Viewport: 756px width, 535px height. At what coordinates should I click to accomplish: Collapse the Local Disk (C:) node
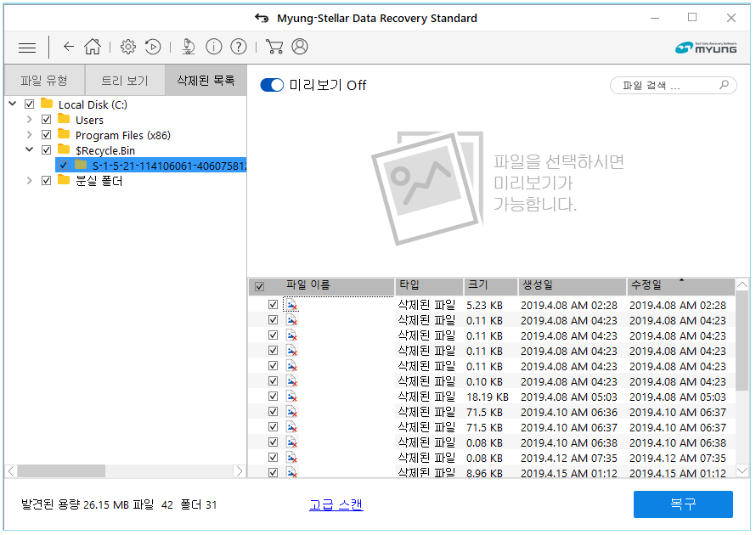tap(13, 104)
